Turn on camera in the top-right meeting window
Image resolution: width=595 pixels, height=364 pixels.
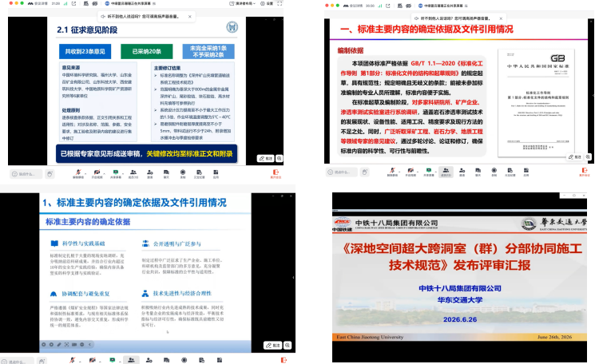411,171
